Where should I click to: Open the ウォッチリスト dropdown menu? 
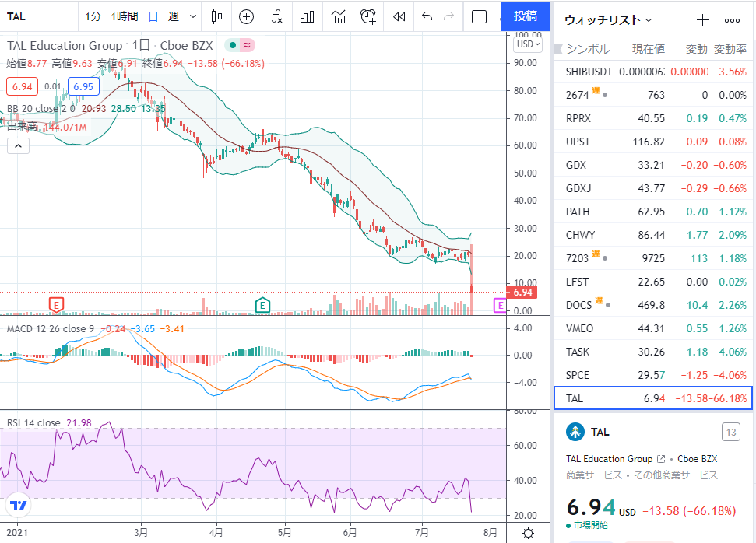(x=608, y=20)
